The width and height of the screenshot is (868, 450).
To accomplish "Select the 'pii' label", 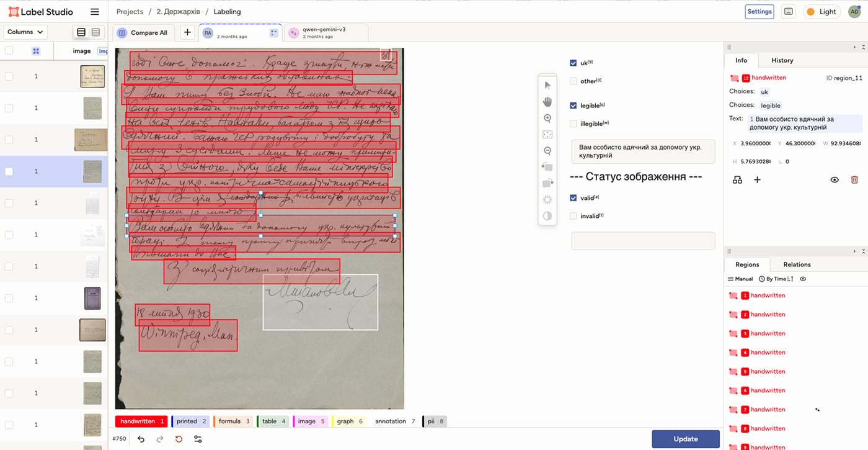I will pos(435,421).
